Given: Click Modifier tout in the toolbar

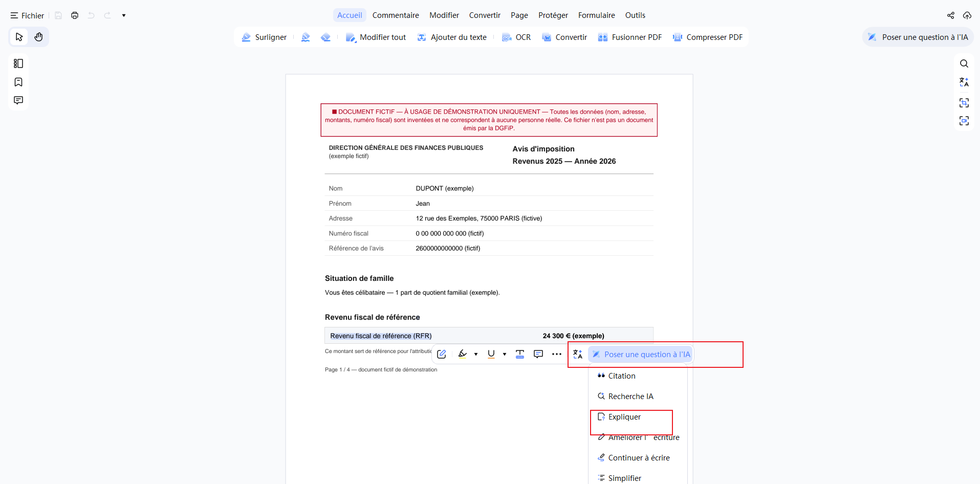Looking at the screenshot, I should [376, 37].
